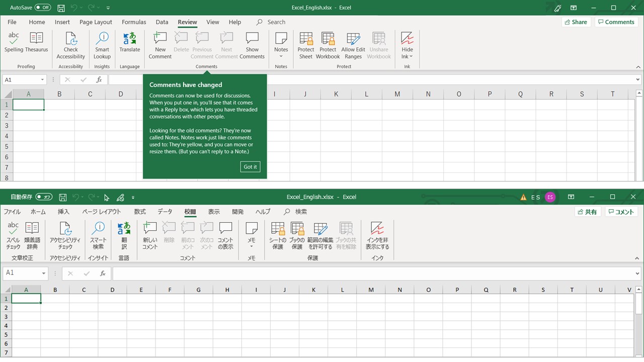Switch to the Formulas ribbon tab
This screenshot has height=362, width=644.
click(134, 22)
